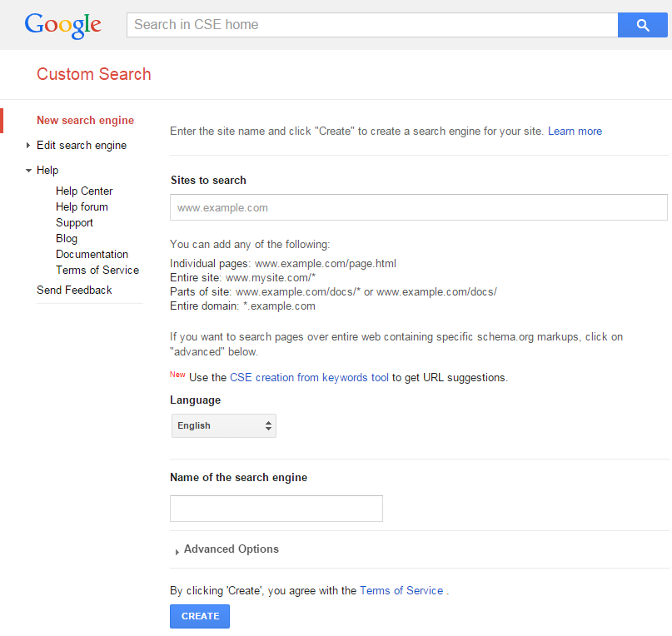The image size is (672, 636).
Task: Focus the Sites to search field
Action: [419, 207]
